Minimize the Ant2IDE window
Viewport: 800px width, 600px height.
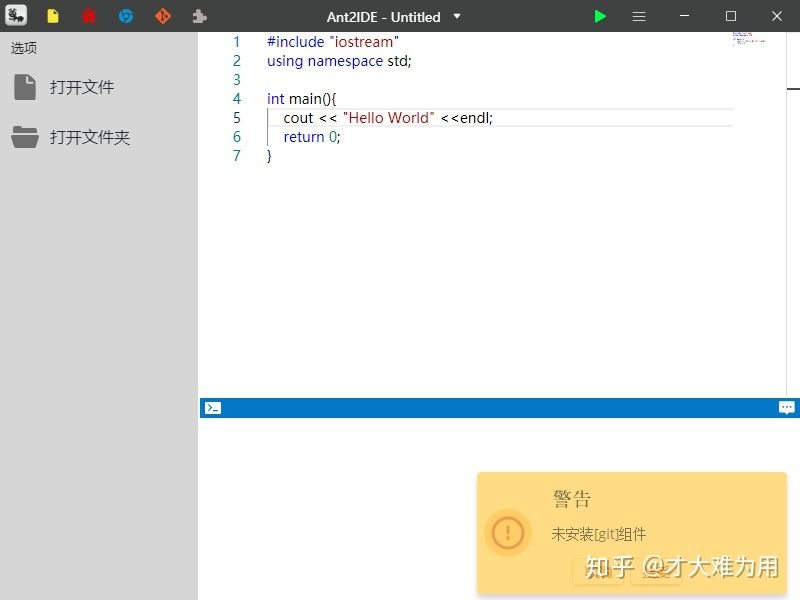tap(685, 16)
